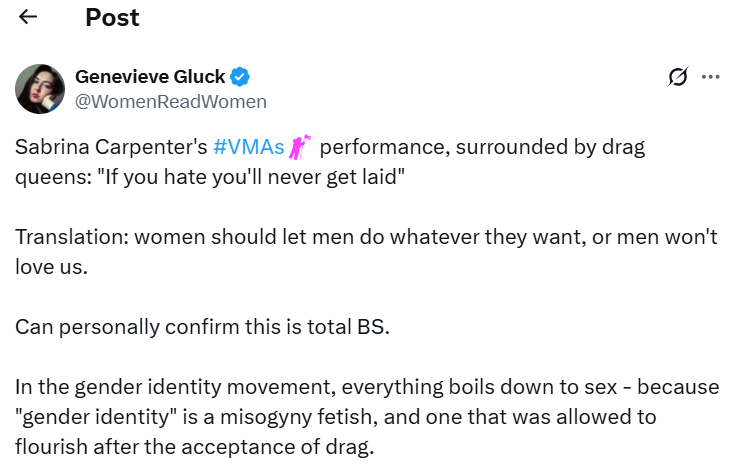Click the pink VMAs hashflag emoji
Viewport: 737px width, 468px height.
[299, 147]
